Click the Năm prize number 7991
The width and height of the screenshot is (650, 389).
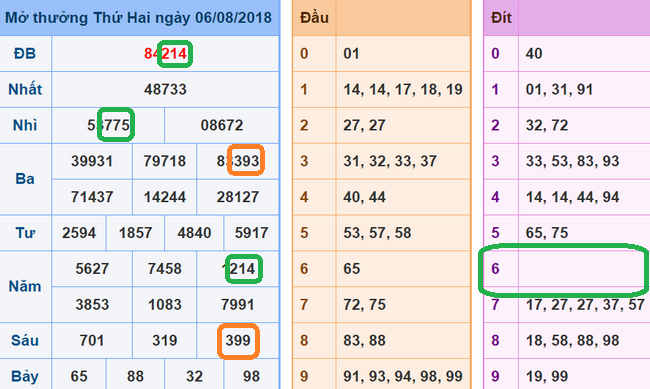tap(238, 305)
